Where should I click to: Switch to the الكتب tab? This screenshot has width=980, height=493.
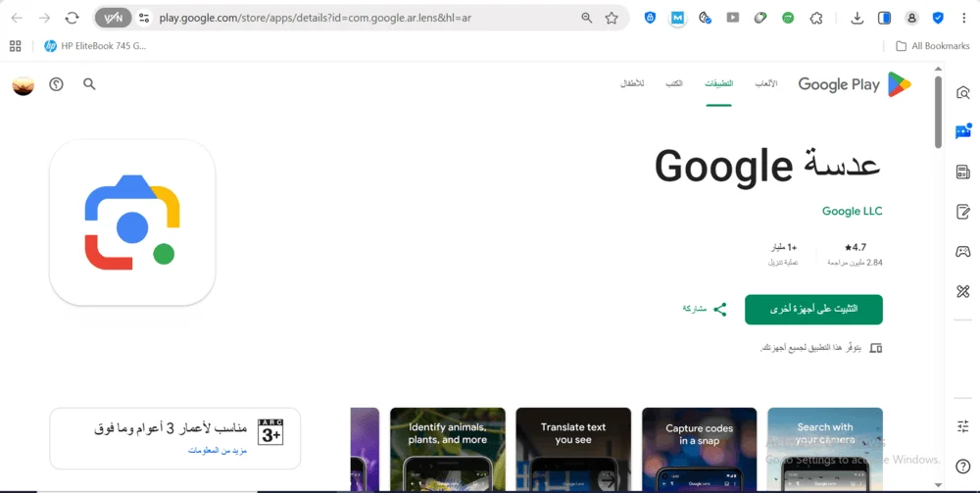tap(674, 83)
